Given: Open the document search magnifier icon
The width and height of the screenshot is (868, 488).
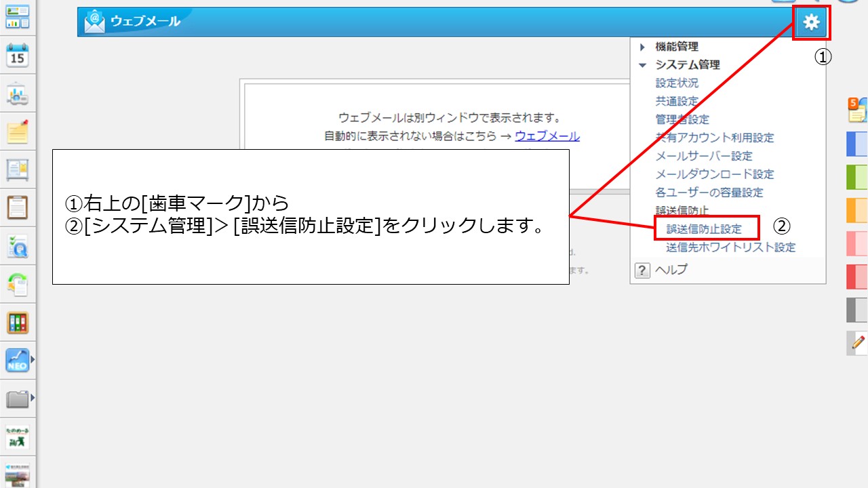Looking at the screenshot, I should tap(17, 246).
